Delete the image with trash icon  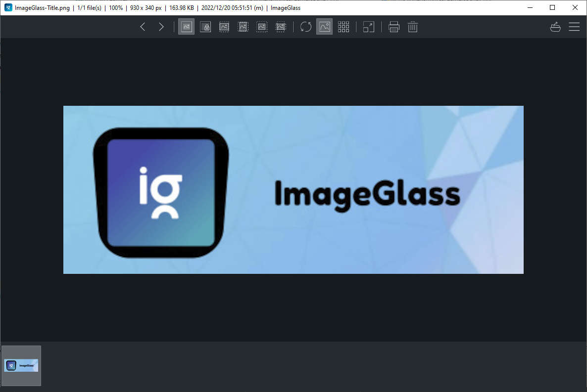[x=413, y=27]
